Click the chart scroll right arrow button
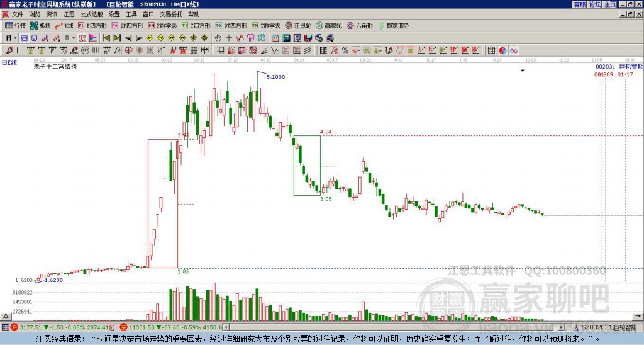Viewport: 644px width, 345px height. [639, 316]
